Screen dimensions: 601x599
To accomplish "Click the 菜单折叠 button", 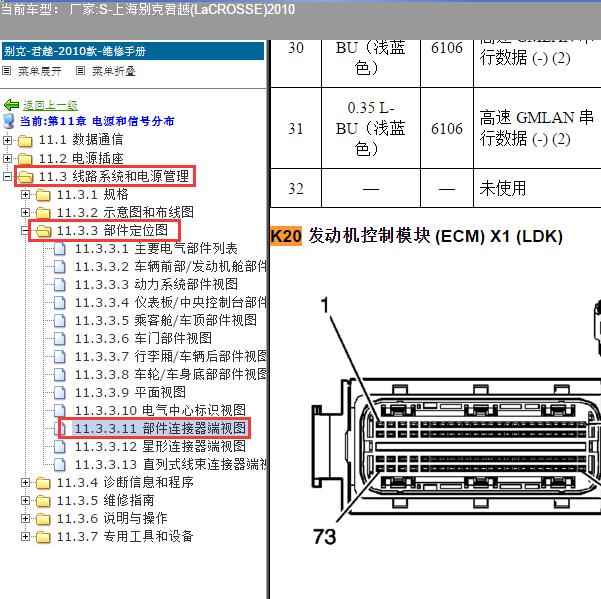I will pos(114,71).
